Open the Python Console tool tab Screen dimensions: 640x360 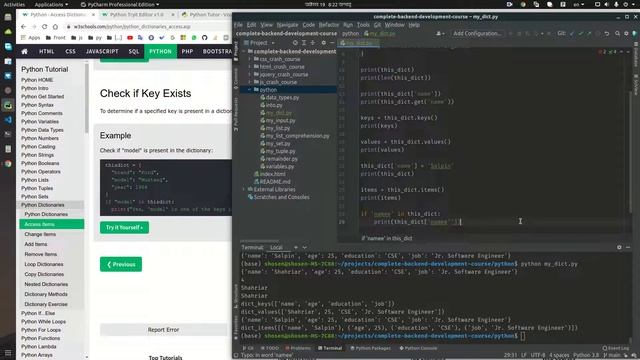[418, 348]
